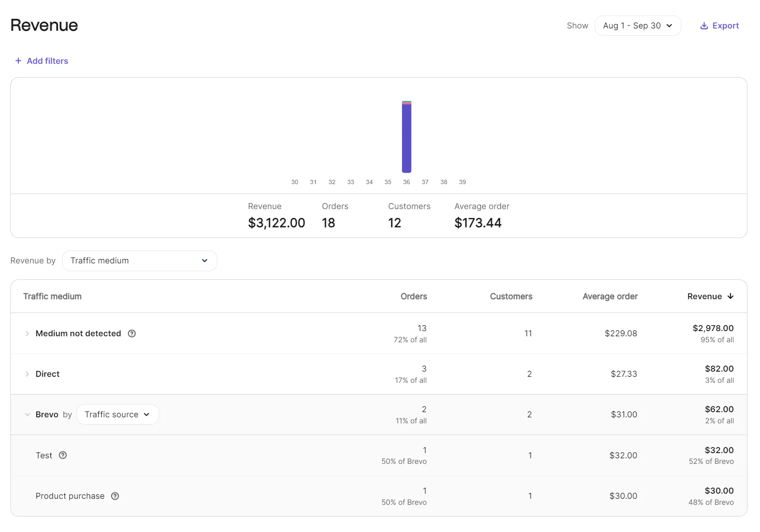Click help icon next to Medium not detected
This screenshot has width=760, height=532.
132,333
